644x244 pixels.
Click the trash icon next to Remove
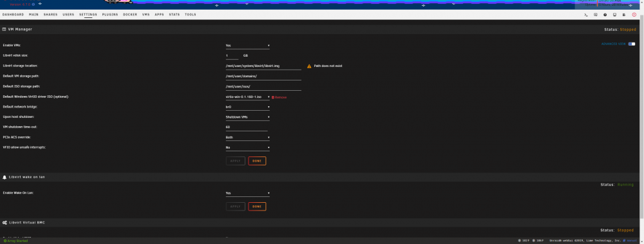272,97
